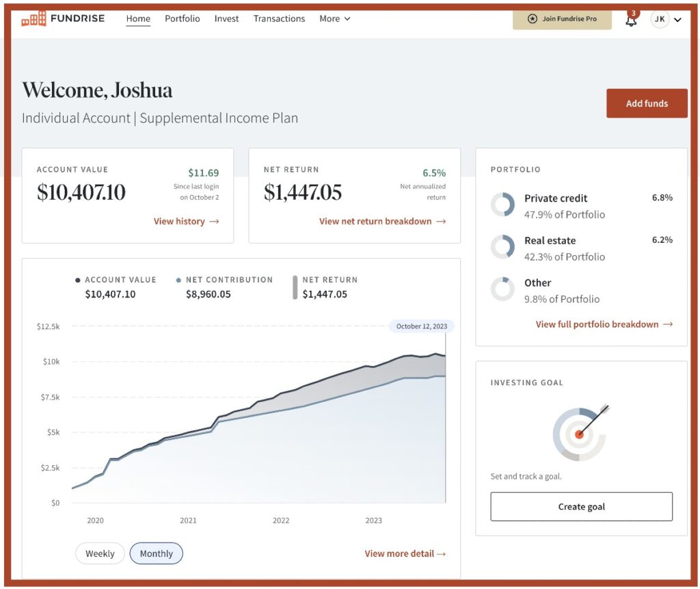Open View full portfolio breakdown
The height and width of the screenshot is (589, 700).
[x=604, y=324]
